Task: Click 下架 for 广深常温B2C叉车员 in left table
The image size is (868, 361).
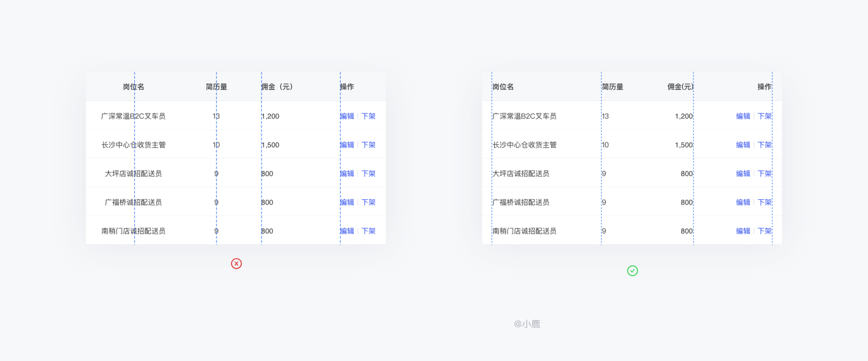Action: tap(369, 116)
